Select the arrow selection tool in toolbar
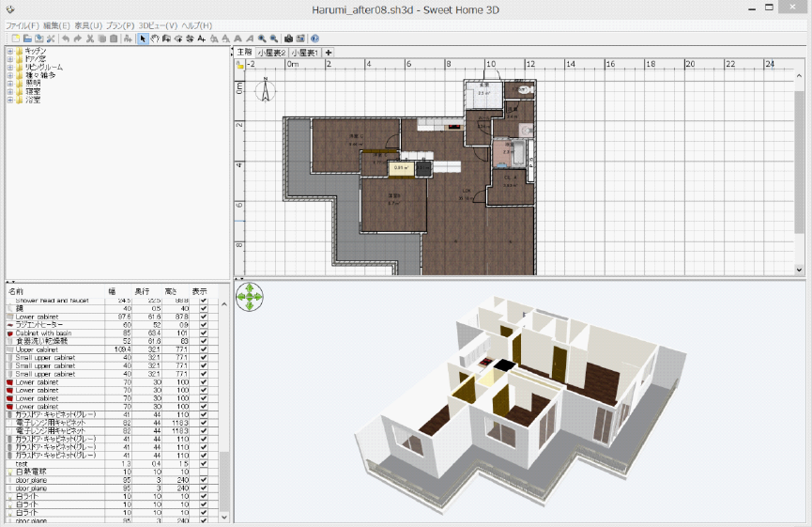The height and width of the screenshot is (527, 812). click(143, 39)
